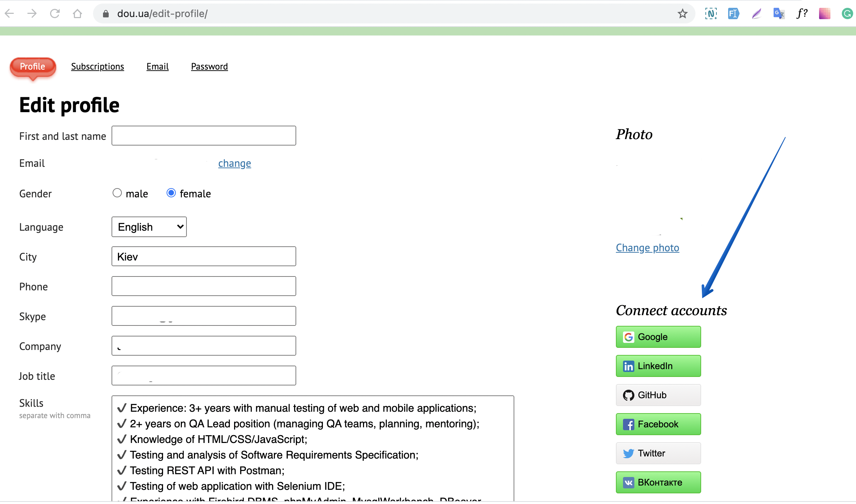Screen dimensions: 856x504
Task: Go forward in browser history
Action: 32,13
